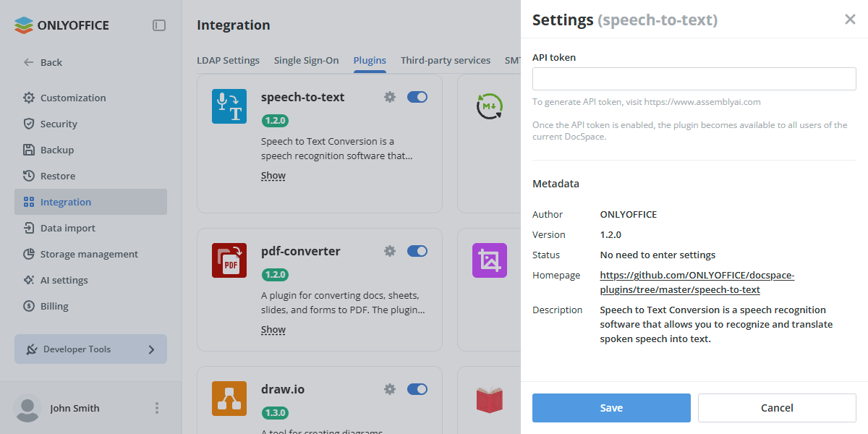This screenshot has height=434, width=868.
Task: Click the draw.io plugin title
Action: [x=283, y=389]
